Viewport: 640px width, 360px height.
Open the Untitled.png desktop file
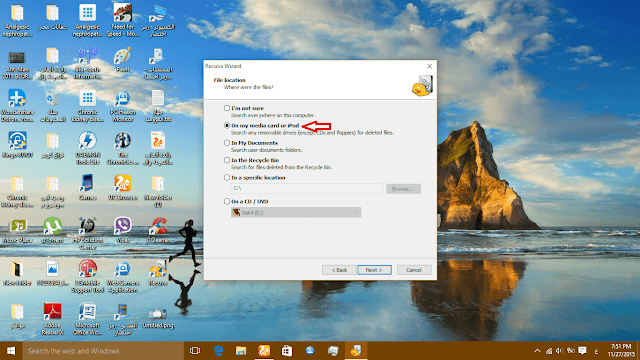point(158,318)
